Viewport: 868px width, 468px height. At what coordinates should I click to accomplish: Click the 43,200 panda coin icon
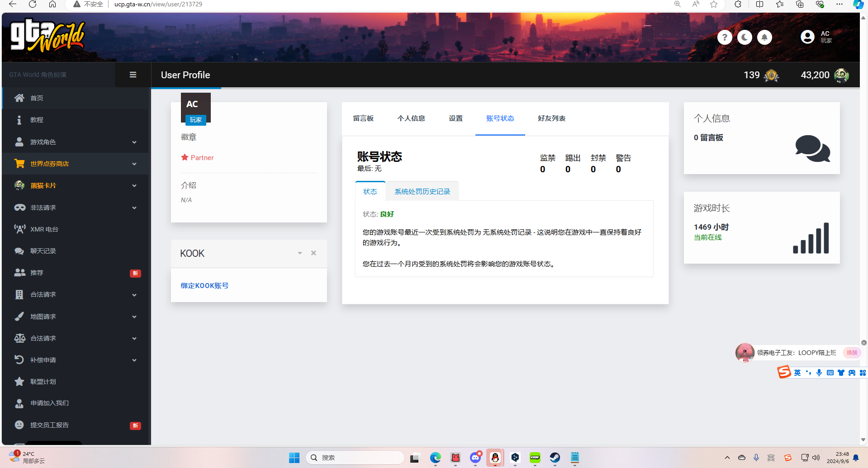point(841,75)
